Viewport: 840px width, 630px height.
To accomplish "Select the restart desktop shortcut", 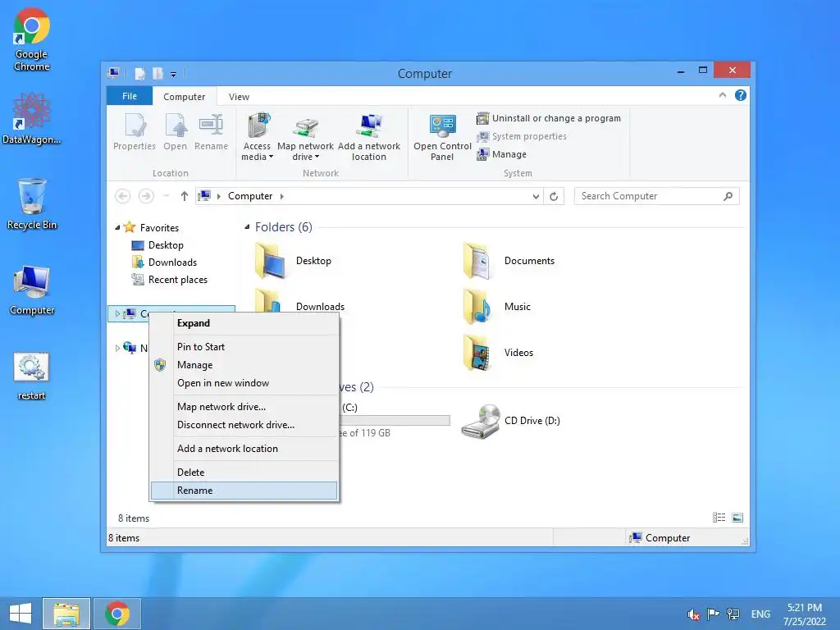I will coord(32,376).
